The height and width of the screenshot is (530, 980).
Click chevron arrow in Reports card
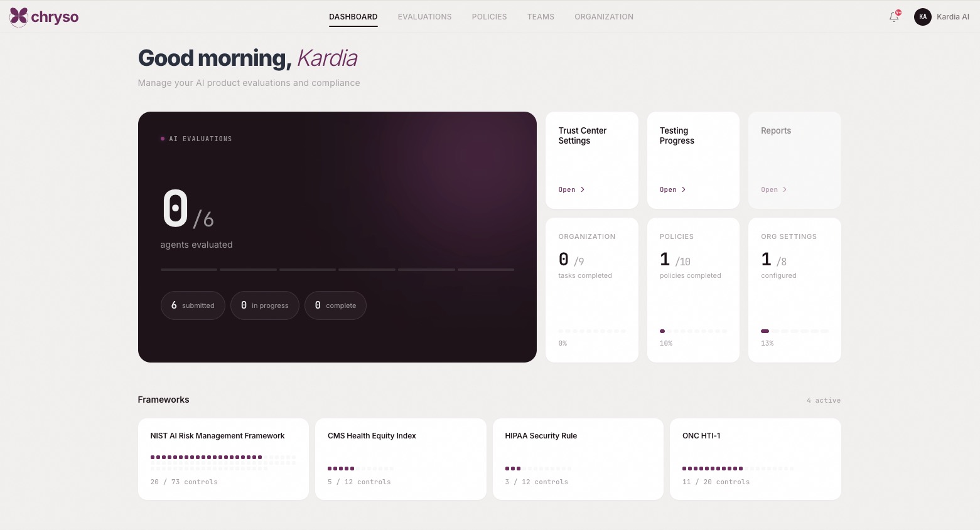point(785,189)
